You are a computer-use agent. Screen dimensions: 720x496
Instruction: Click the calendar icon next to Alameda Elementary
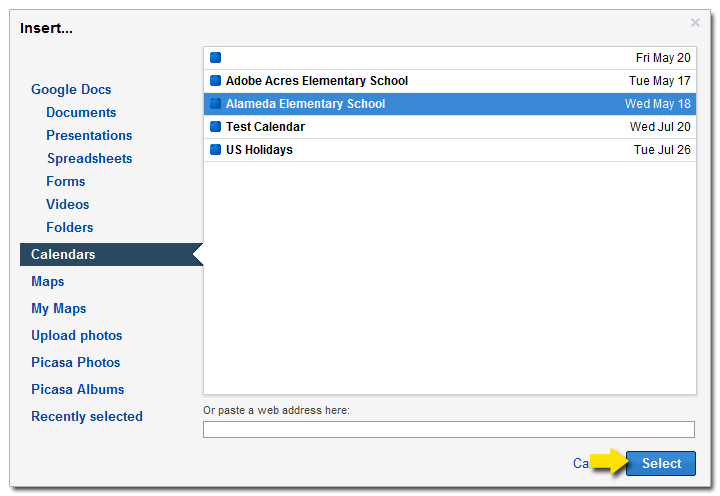click(215, 104)
